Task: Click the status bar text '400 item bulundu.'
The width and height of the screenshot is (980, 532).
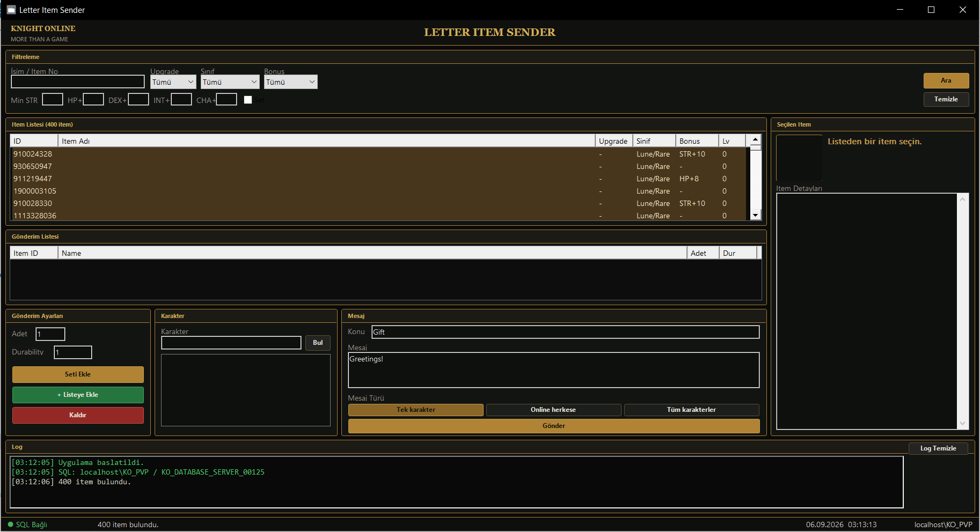Action: (x=128, y=524)
